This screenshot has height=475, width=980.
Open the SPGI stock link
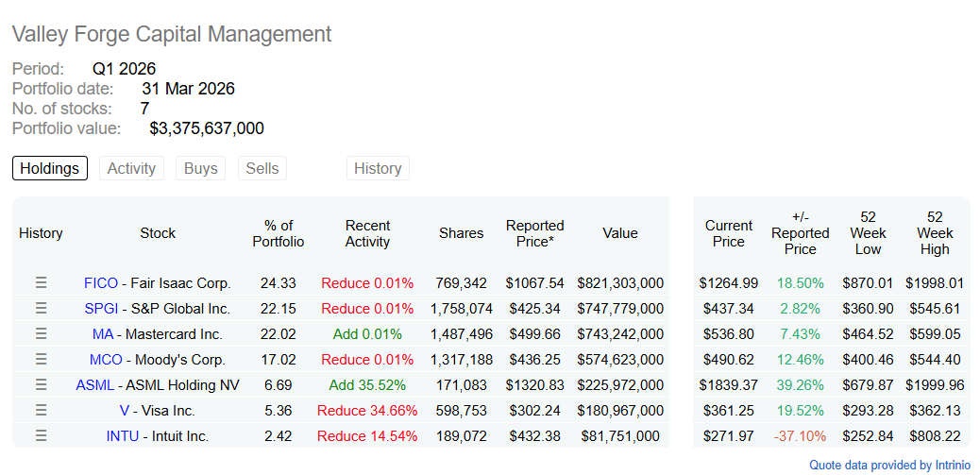101,309
